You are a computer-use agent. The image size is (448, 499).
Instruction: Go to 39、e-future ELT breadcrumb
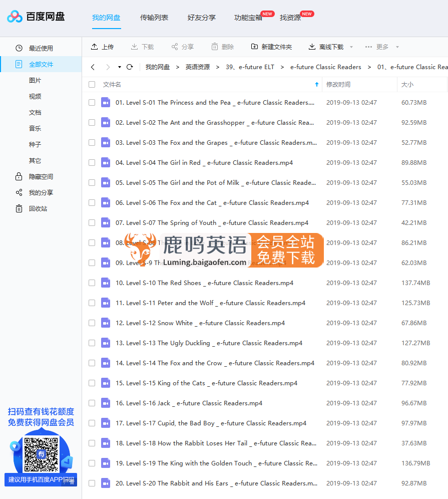(x=250, y=67)
